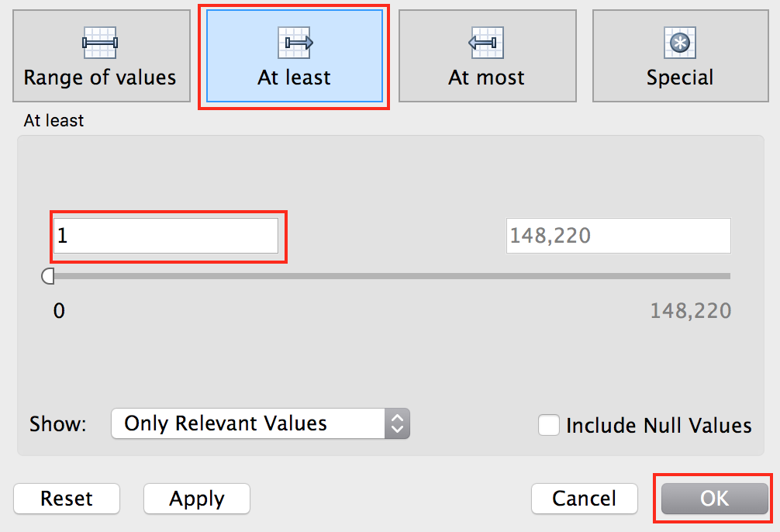Open the Special filter options

(680, 56)
